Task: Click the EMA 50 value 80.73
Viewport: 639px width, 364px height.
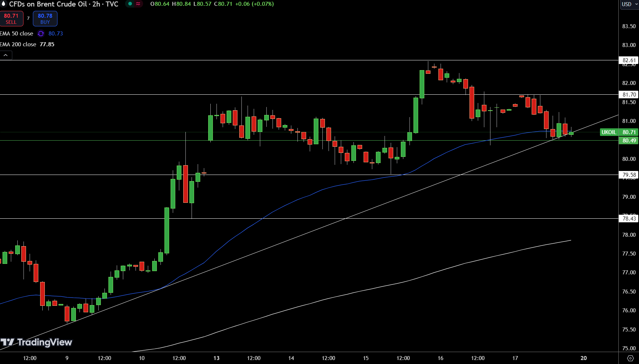Action: click(x=56, y=34)
